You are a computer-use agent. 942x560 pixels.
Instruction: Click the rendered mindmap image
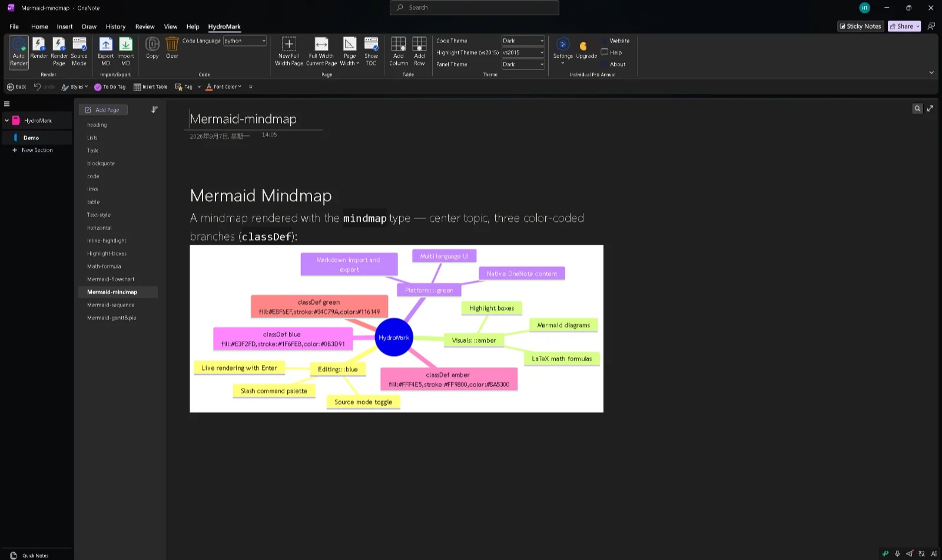[396, 329]
